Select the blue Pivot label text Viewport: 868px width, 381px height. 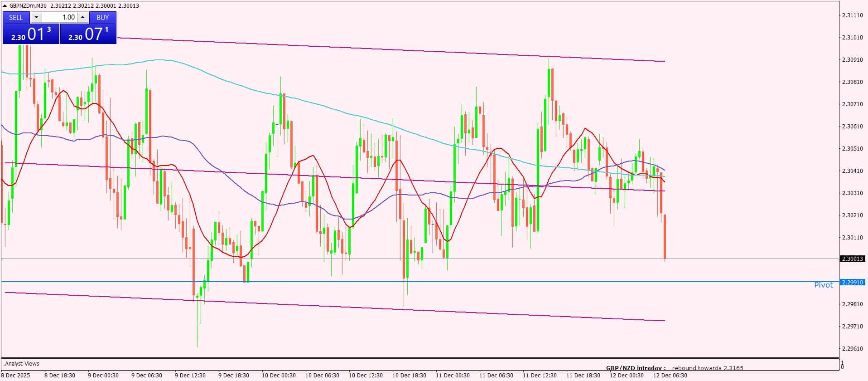pyautogui.click(x=823, y=285)
